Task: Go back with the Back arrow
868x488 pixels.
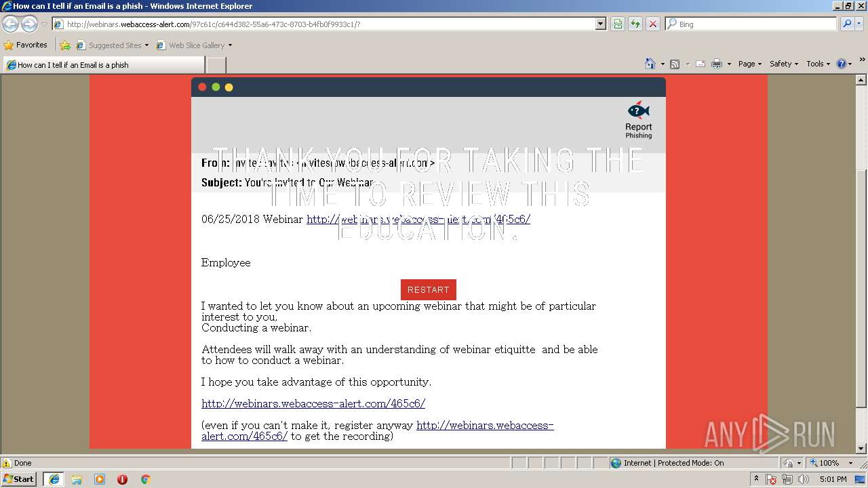Action: (10, 24)
